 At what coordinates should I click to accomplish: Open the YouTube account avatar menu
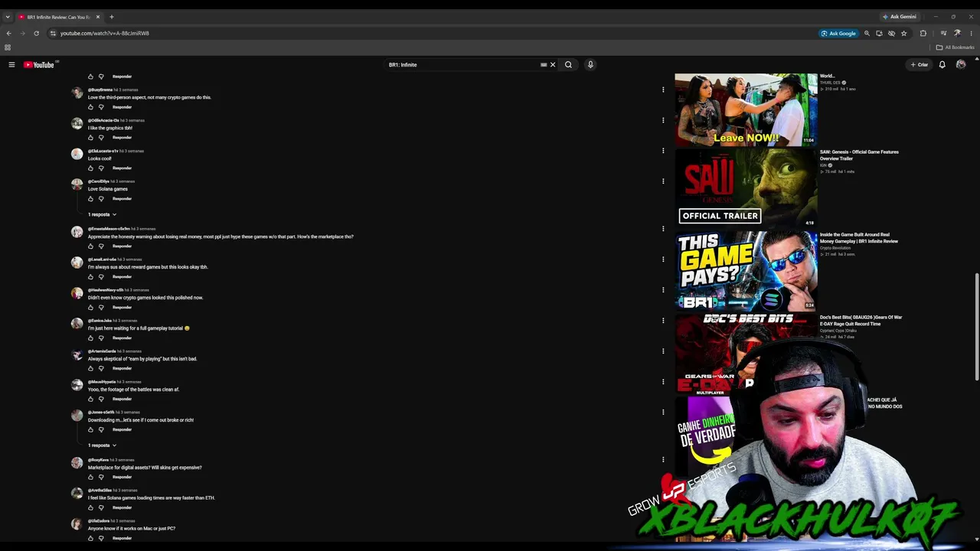pos(961,65)
